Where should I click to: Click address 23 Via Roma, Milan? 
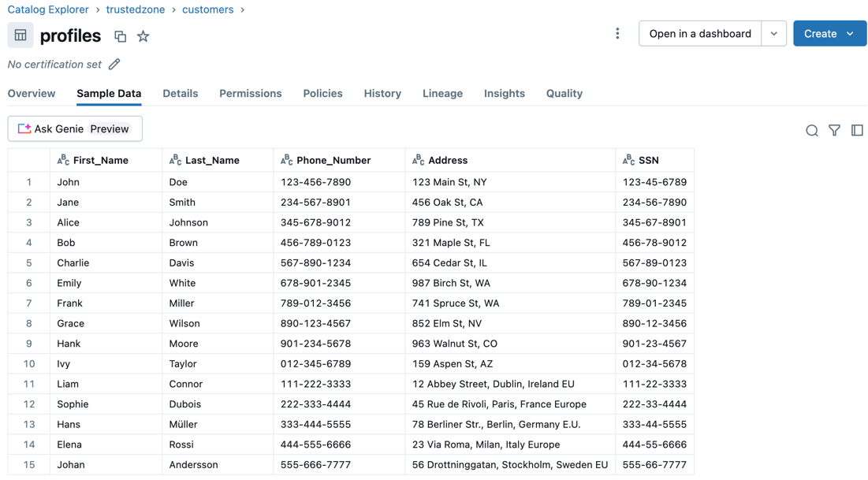click(510, 445)
